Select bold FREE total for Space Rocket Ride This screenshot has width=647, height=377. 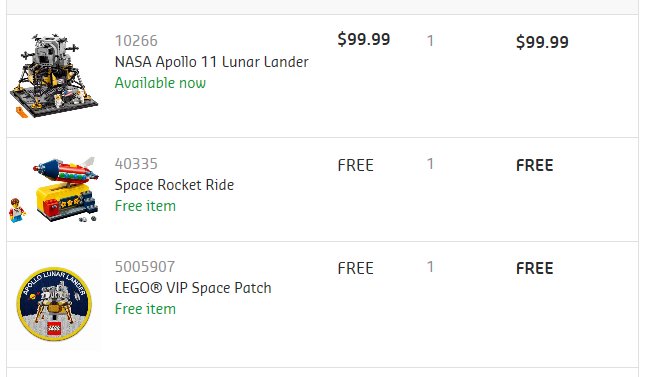pyautogui.click(x=534, y=165)
